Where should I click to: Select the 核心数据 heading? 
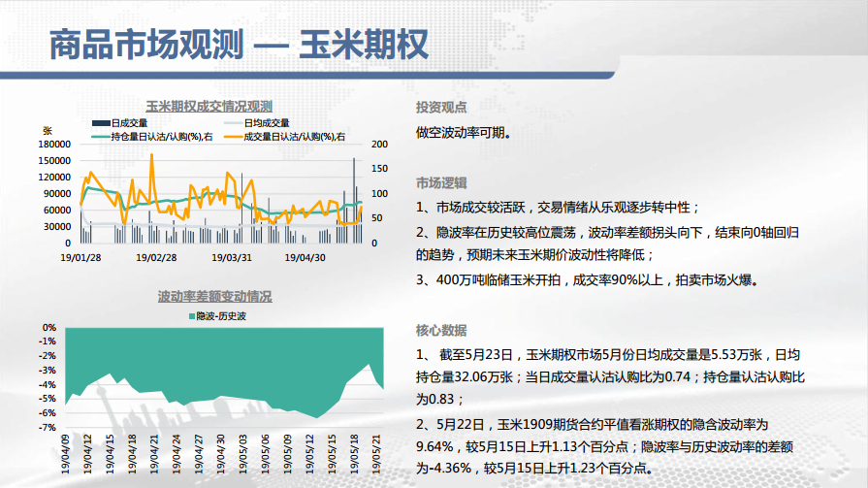[441, 330]
